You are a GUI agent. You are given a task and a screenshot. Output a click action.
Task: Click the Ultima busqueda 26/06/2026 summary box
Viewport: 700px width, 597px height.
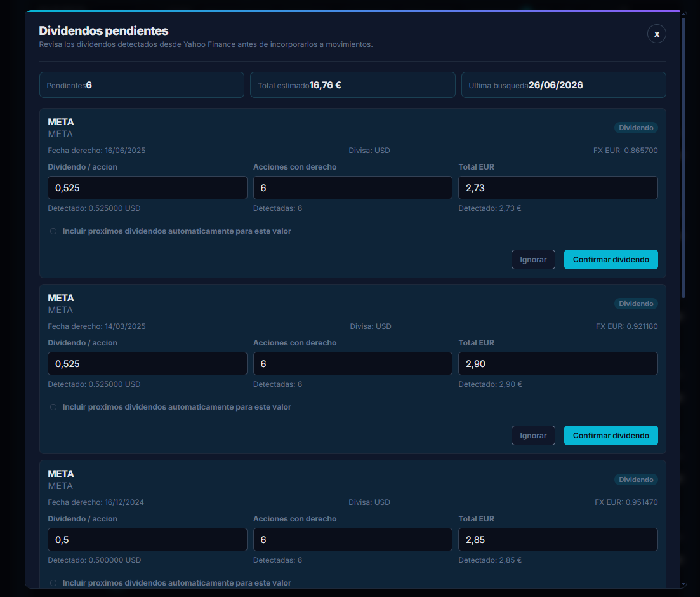pyautogui.click(x=564, y=85)
